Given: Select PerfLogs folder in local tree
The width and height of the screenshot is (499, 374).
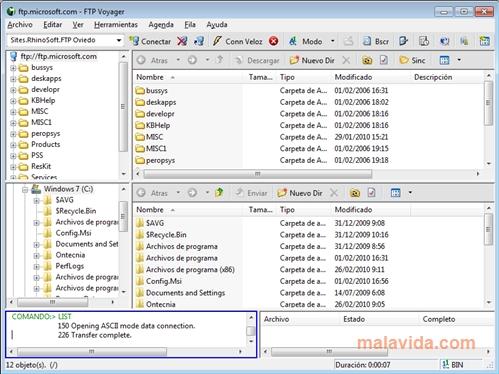Looking at the screenshot, I should pos(69,266).
